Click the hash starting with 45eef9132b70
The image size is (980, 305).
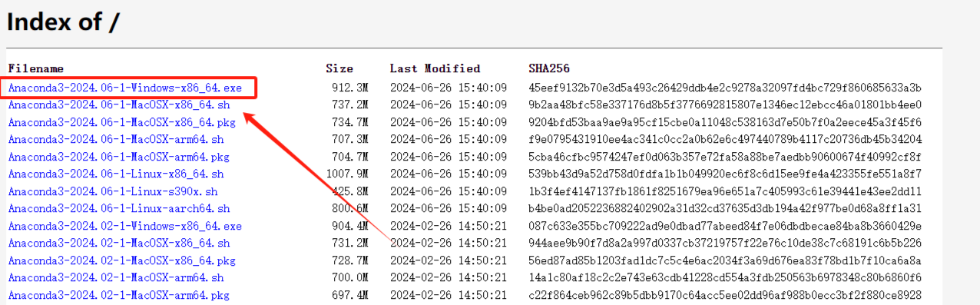pyautogui.click(x=725, y=88)
